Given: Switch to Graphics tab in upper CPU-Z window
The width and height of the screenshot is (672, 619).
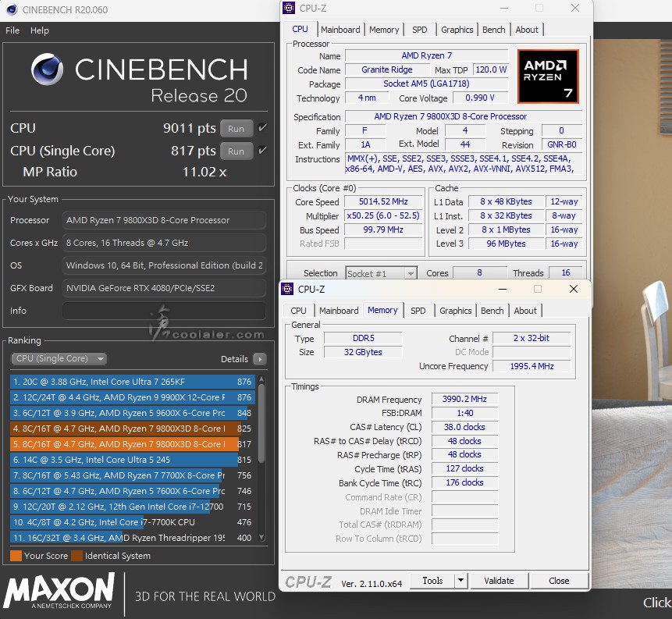Looking at the screenshot, I should click(457, 30).
